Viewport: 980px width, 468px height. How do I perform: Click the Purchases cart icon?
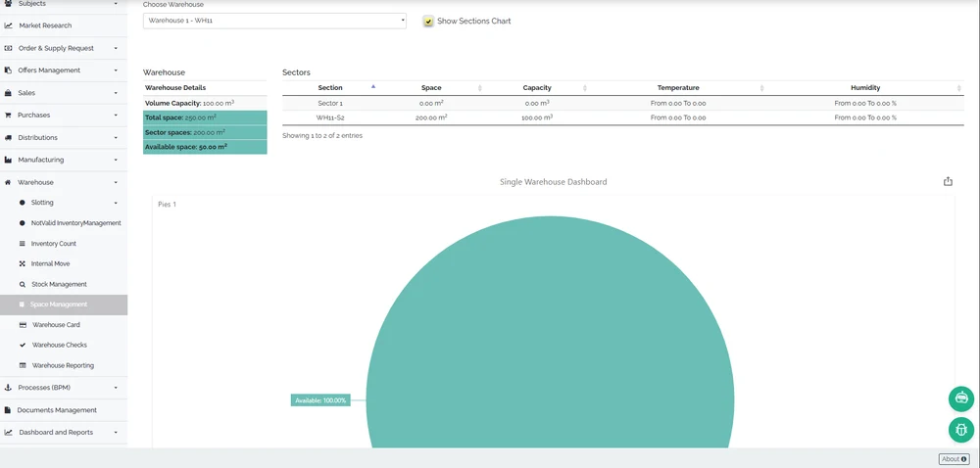coord(8,115)
